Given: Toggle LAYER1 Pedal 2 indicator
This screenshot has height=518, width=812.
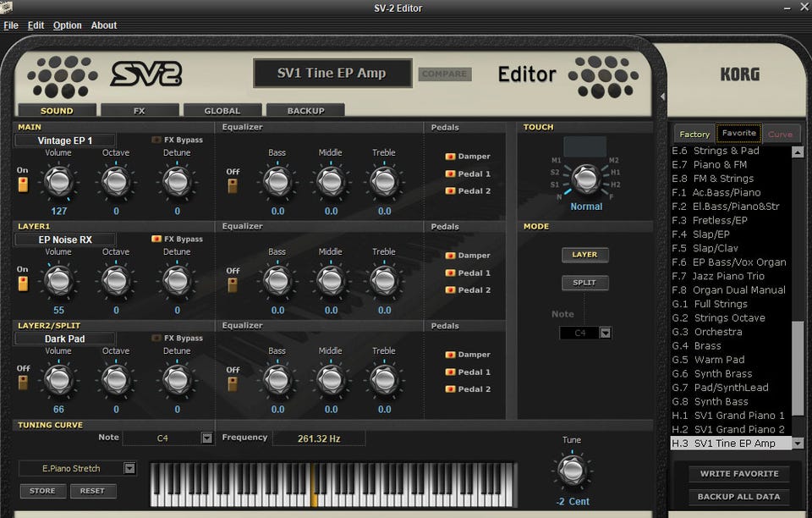Looking at the screenshot, I should pos(450,290).
